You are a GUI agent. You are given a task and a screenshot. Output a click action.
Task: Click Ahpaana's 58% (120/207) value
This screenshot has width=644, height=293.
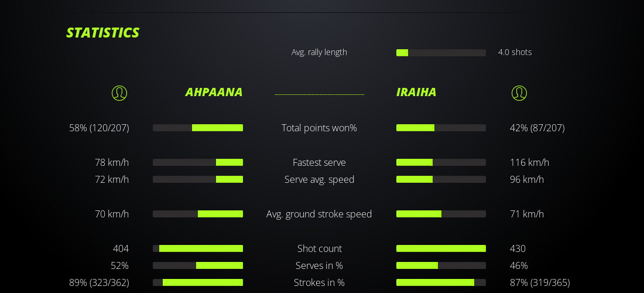tap(99, 128)
